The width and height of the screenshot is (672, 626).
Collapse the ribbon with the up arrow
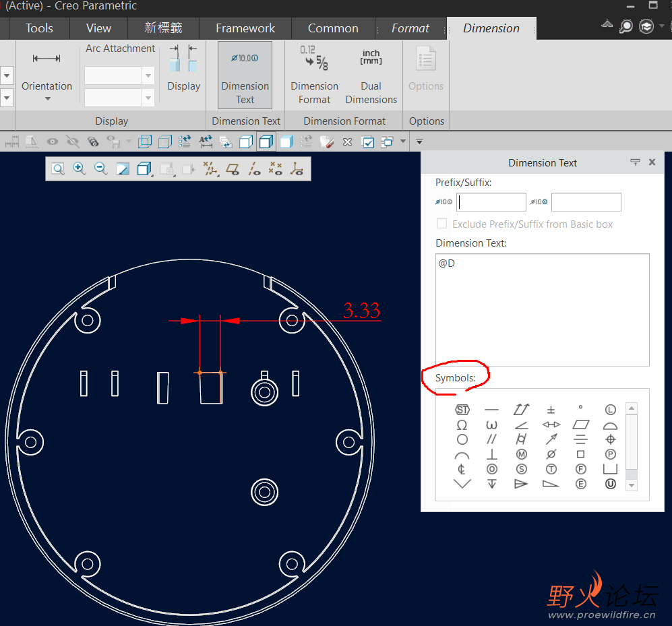607,24
